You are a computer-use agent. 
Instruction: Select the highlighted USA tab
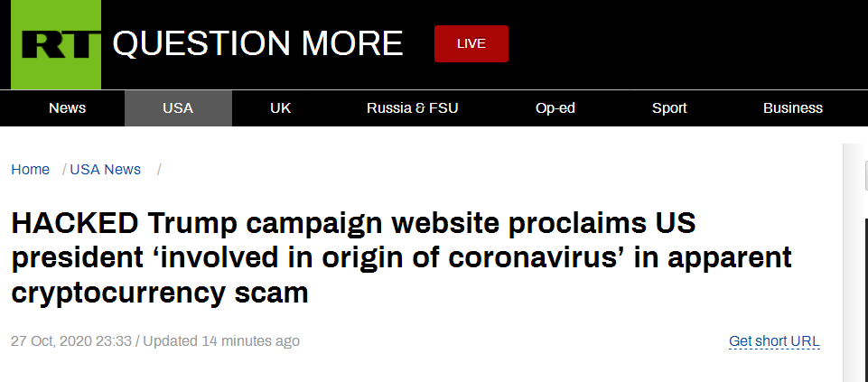pos(178,108)
